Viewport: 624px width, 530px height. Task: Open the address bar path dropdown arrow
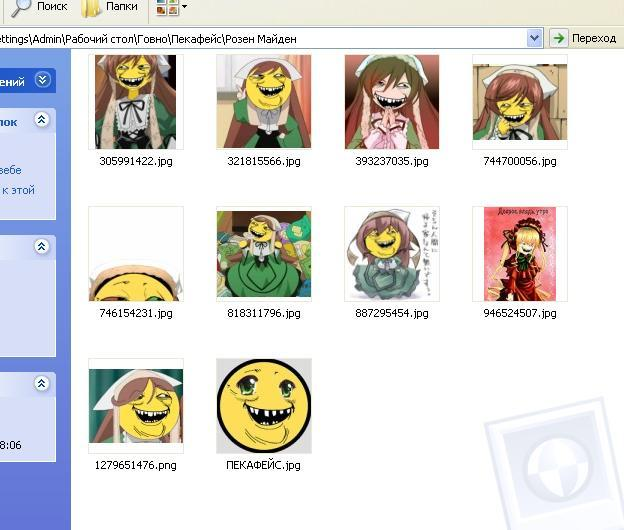[x=534, y=39]
